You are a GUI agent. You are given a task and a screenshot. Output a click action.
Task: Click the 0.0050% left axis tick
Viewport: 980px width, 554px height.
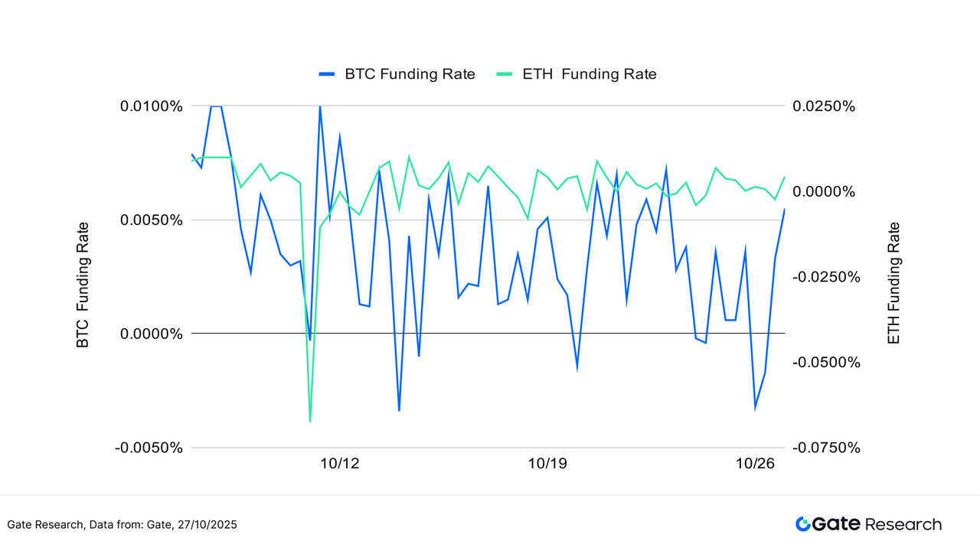coord(152,220)
